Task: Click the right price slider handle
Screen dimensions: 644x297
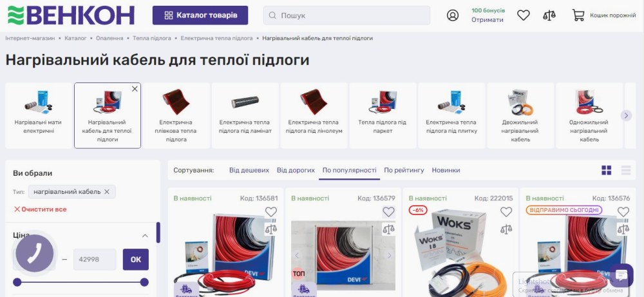Action: [144, 282]
